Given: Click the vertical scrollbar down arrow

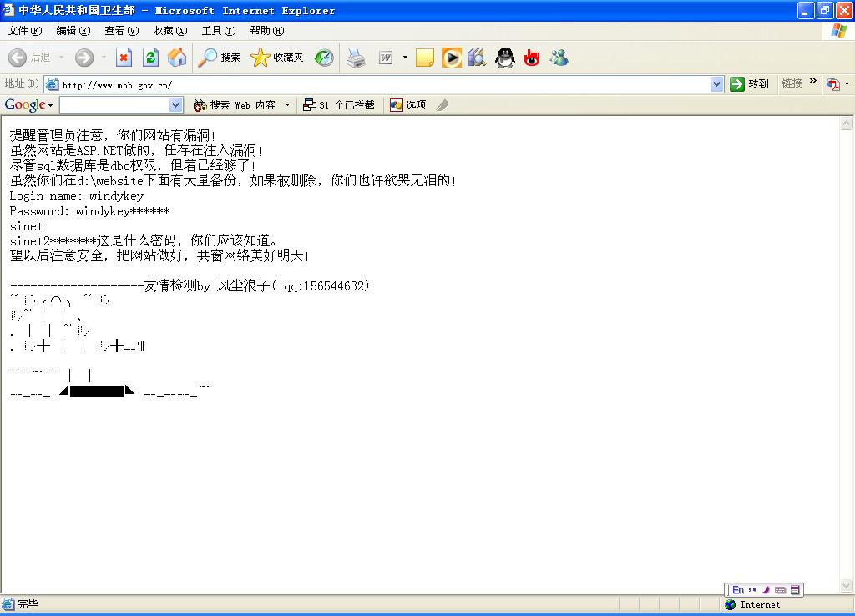Looking at the screenshot, I should click(x=847, y=586).
